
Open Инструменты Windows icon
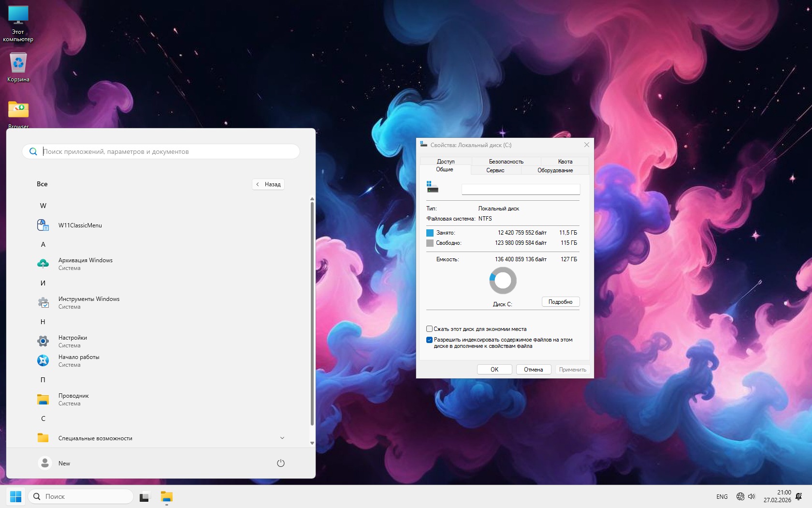tap(43, 303)
